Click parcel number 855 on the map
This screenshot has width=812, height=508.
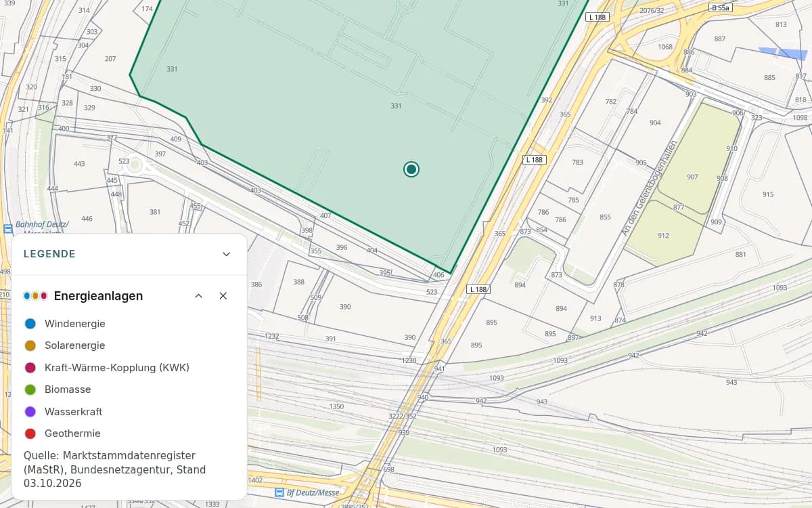(605, 217)
